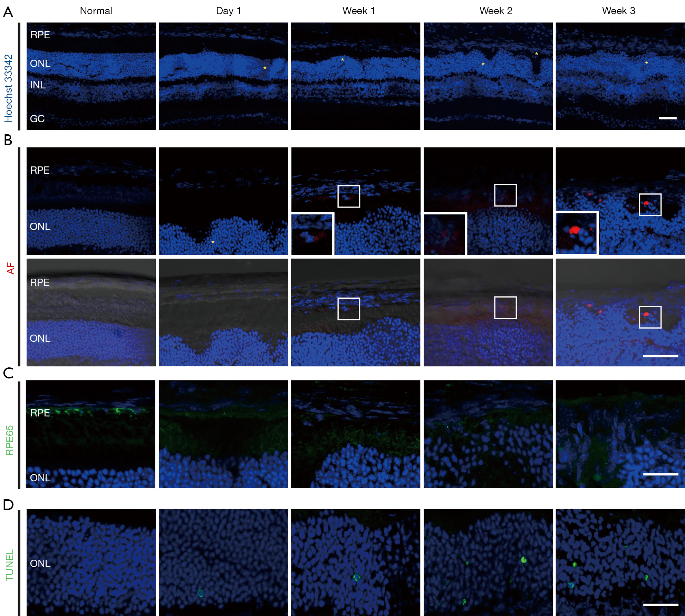Click panel letter D
The image size is (685, 616).
8,505
